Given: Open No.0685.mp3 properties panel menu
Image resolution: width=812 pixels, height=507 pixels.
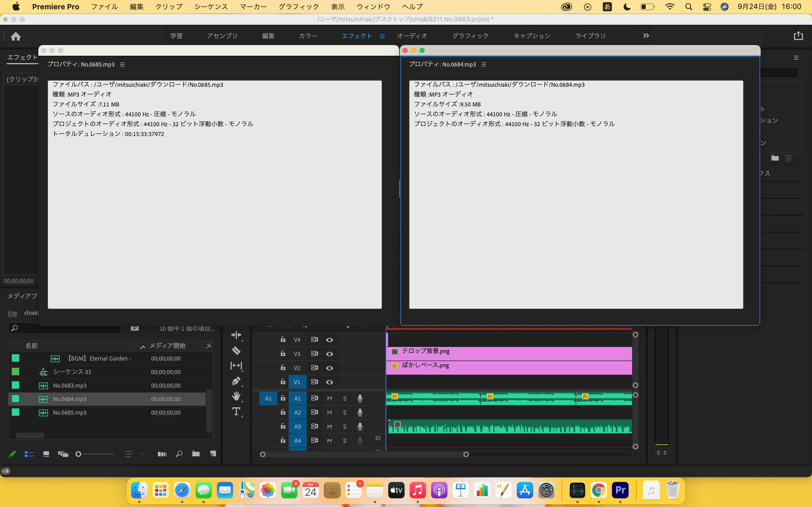Looking at the screenshot, I should pyautogui.click(x=122, y=65).
